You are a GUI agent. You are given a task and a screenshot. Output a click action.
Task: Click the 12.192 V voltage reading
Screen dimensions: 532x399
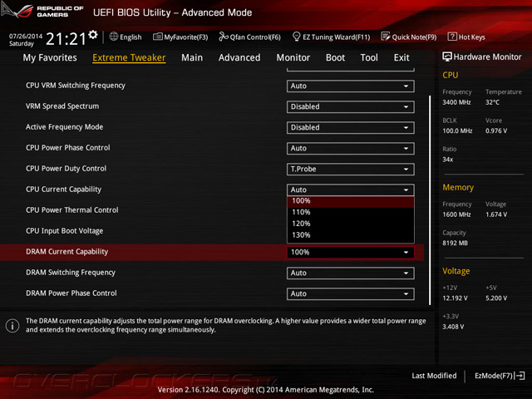coord(455,298)
